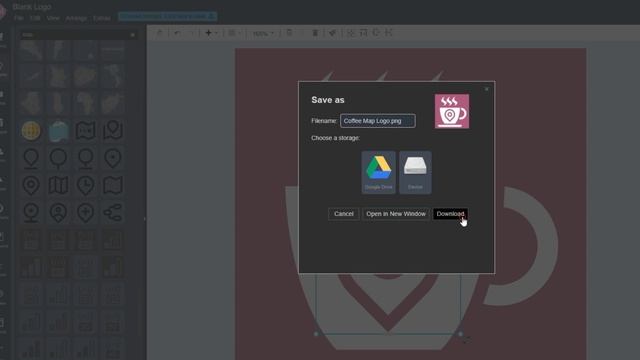Click the coffee cup logo preview thumbnail
This screenshot has width=640, height=360.
452,111
